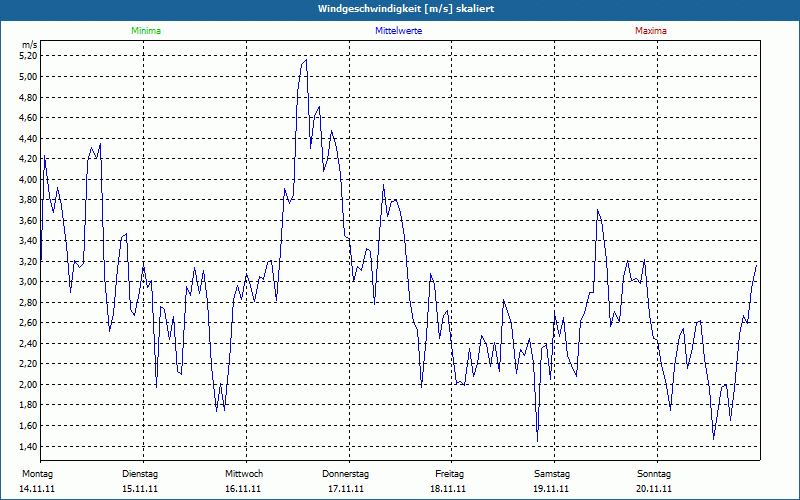The image size is (800, 500).
Task: Click the 5,00 y-axis value
Action: point(28,77)
